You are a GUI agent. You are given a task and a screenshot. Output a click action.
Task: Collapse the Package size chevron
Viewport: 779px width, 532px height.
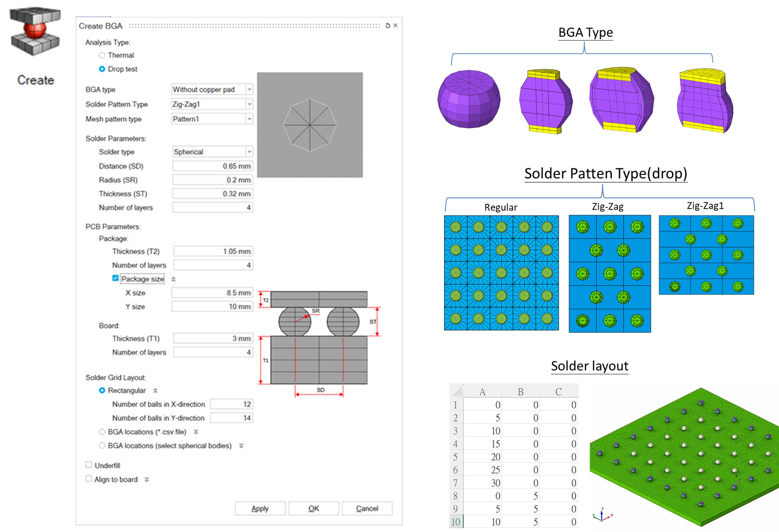pos(173,279)
